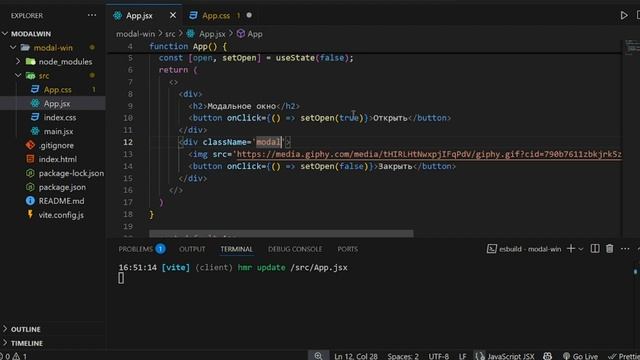
Task: Kill terminal using the trash icon
Action: click(610, 249)
